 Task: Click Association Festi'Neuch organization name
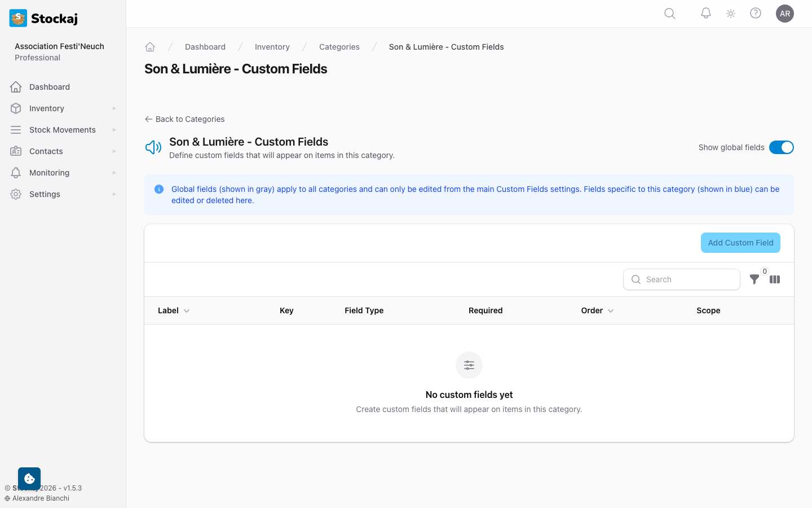pyautogui.click(x=59, y=46)
